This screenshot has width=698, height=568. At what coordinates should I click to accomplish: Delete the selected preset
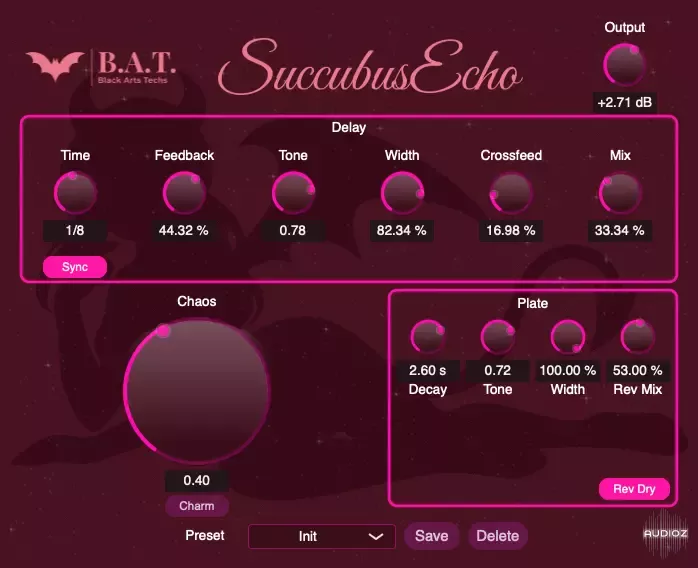[x=497, y=536]
